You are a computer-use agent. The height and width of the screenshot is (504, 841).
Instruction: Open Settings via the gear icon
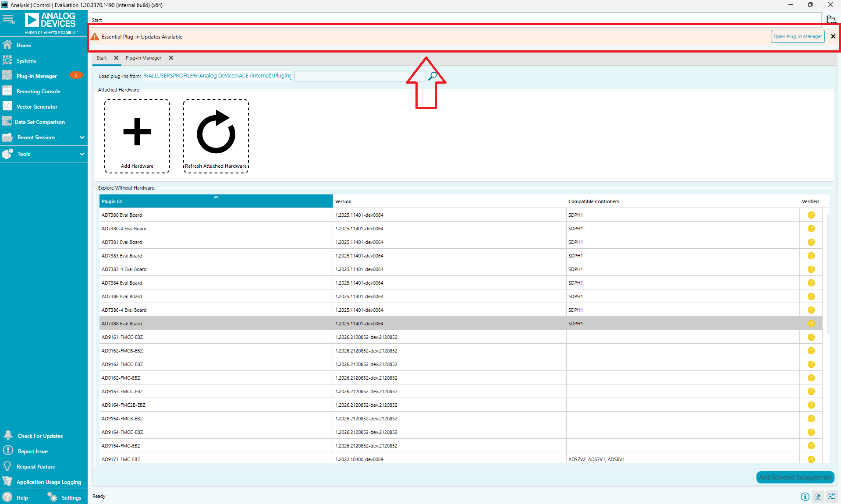coord(53,497)
